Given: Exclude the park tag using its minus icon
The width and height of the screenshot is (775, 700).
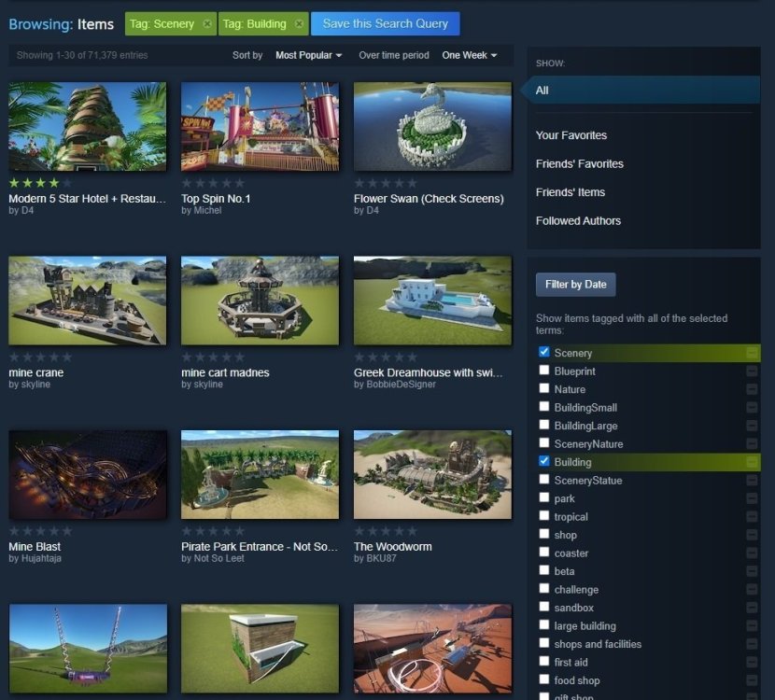Looking at the screenshot, I should click(754, 498).
